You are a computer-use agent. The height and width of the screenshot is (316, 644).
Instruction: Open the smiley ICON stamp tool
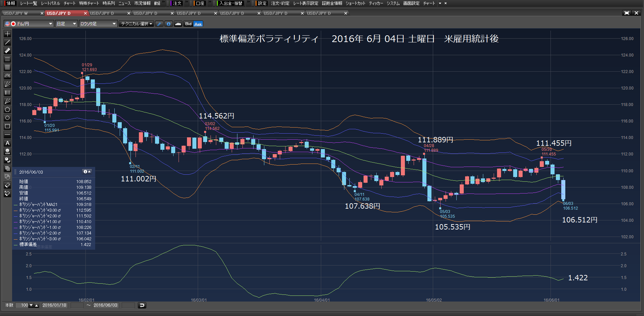[x=7, y=151]
